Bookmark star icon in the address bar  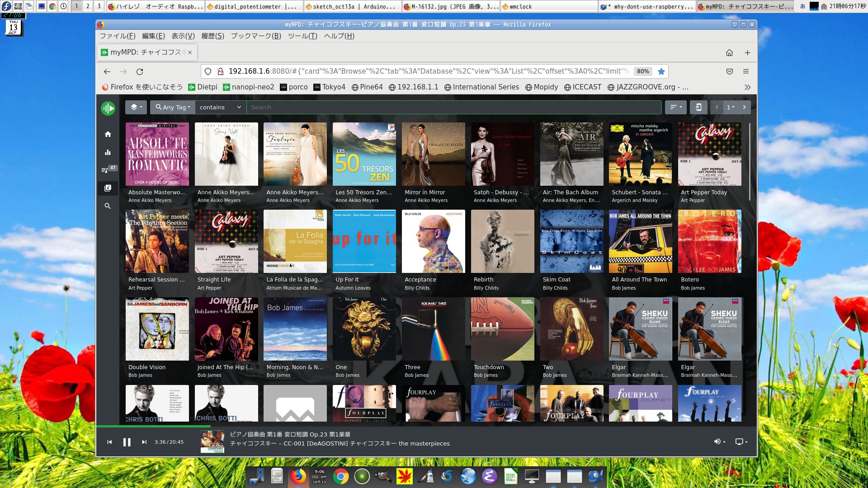[x=661, y=71]
